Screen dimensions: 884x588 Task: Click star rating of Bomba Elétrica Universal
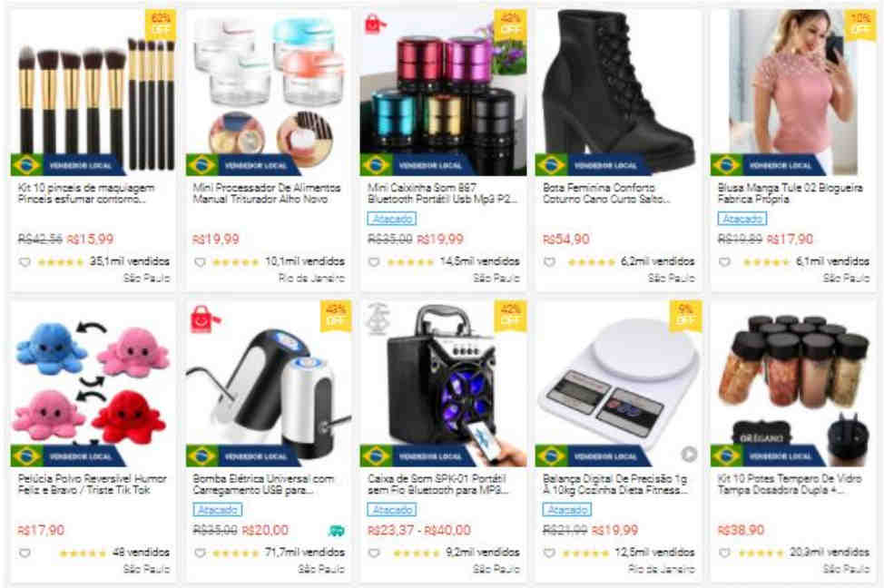(x=236, y=553)
